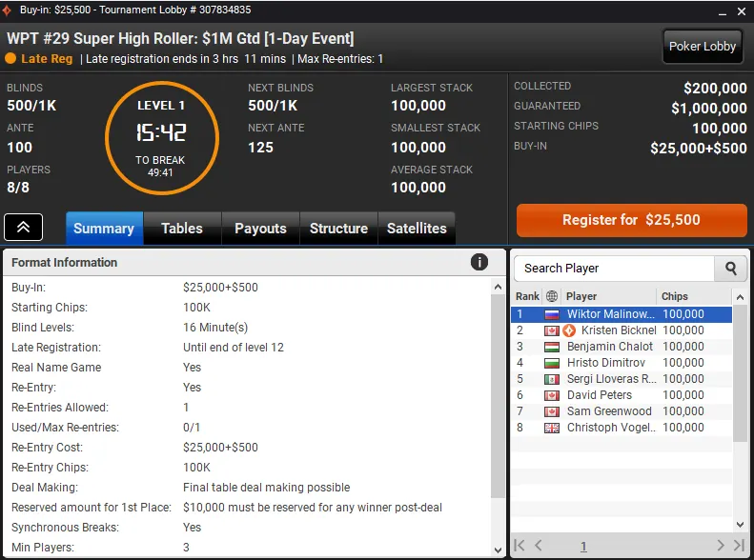Switch to the Tables tab
This screenshot has width=754, height=560.
[x=182, y=229]
